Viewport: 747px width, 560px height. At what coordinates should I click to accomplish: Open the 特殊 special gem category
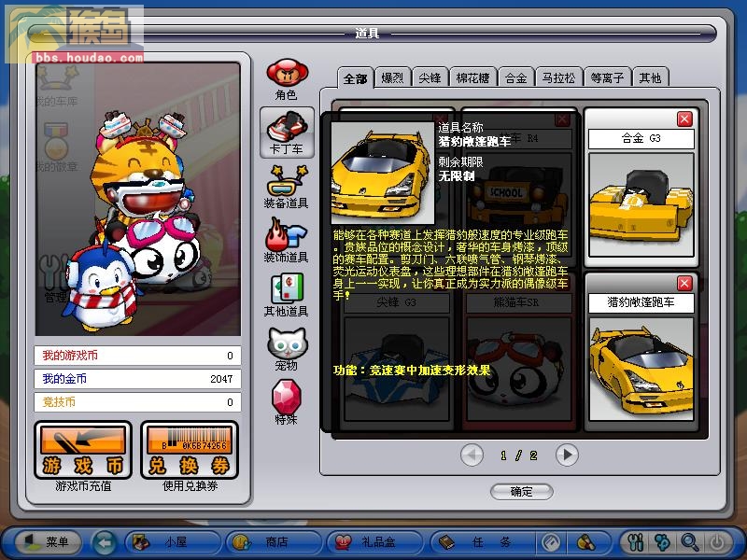(287, 403)
